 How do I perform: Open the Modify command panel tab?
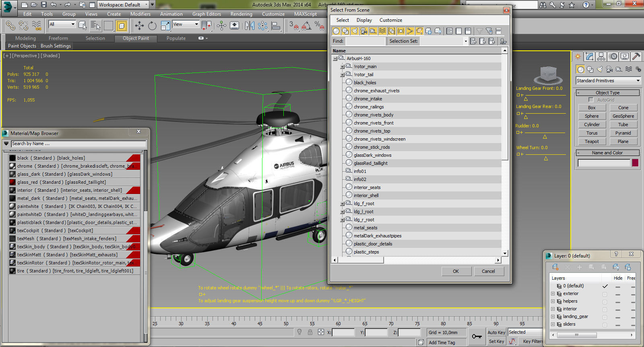[590, 56]
